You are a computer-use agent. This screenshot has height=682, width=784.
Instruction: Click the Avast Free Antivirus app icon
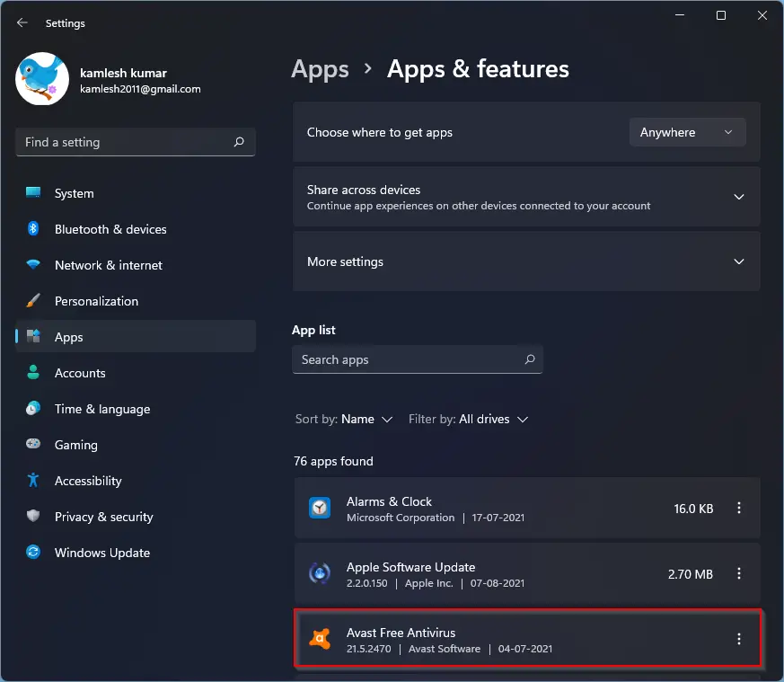(x=320, y=639)
